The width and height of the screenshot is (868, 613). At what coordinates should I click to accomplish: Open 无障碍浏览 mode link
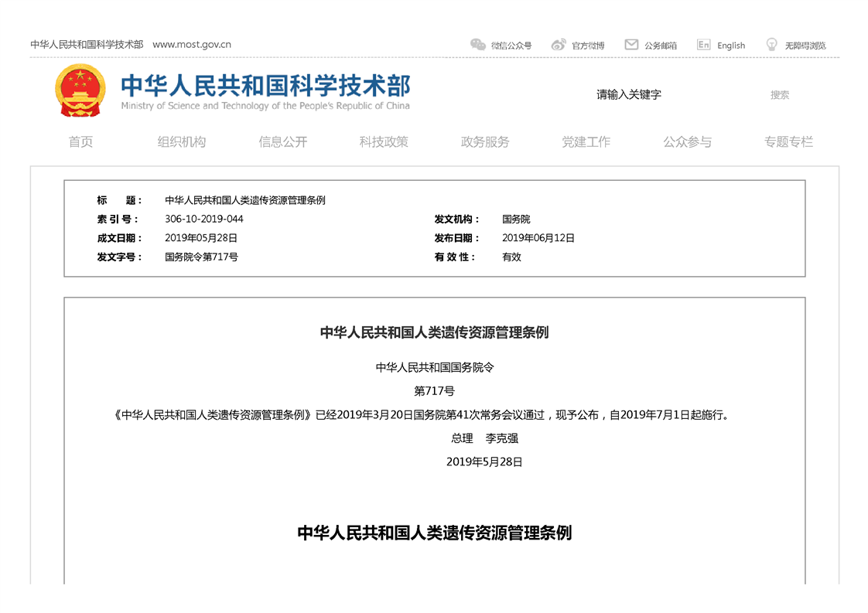805,46
